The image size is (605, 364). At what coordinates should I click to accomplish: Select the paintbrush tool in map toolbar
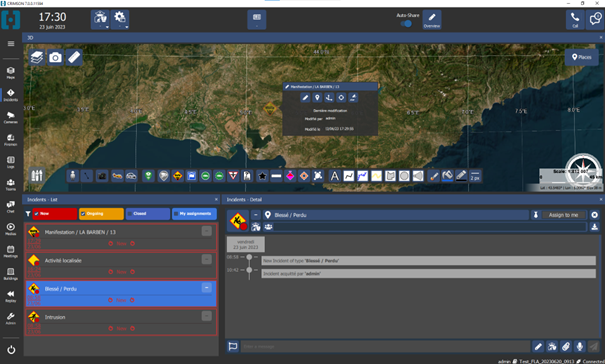[x=434, y=176]
